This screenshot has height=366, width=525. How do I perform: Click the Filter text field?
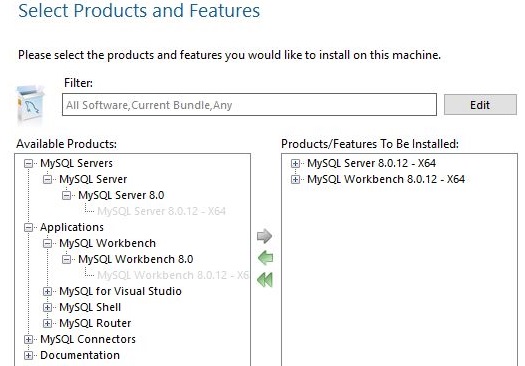coord(249,105)
